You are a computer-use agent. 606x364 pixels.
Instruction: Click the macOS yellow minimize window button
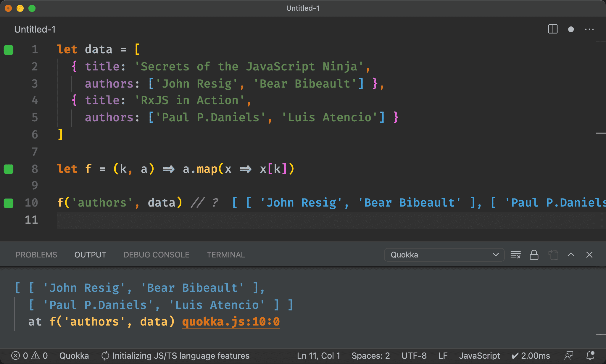[20, 8]
